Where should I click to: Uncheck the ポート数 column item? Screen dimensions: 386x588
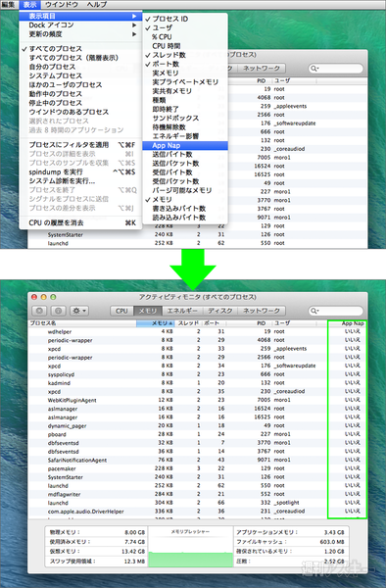pos(185,64)
